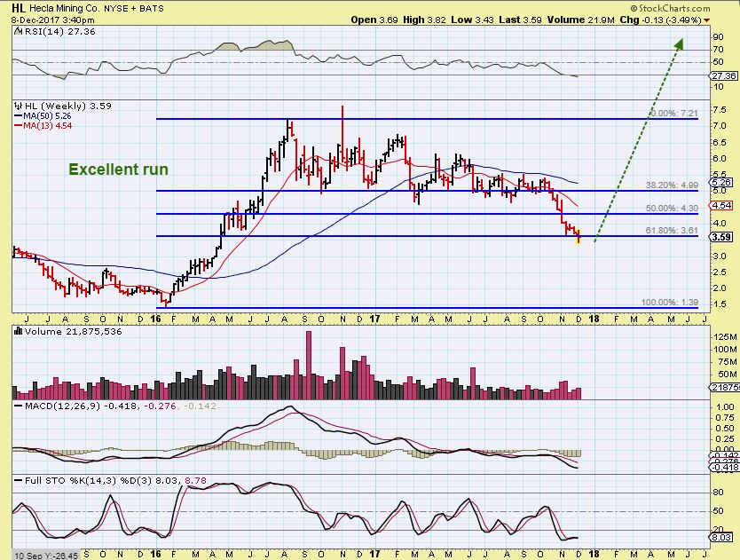Image resolution: width=740 pixels, height=560 pixels.
Task: Click the RSI(14) 27.36 indicator label
Action: (59, 32)
